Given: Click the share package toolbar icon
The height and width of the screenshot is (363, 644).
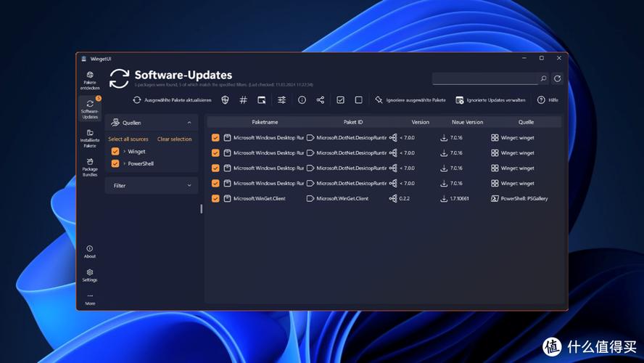Looking at the screenshot, I should tap(321, 100).
